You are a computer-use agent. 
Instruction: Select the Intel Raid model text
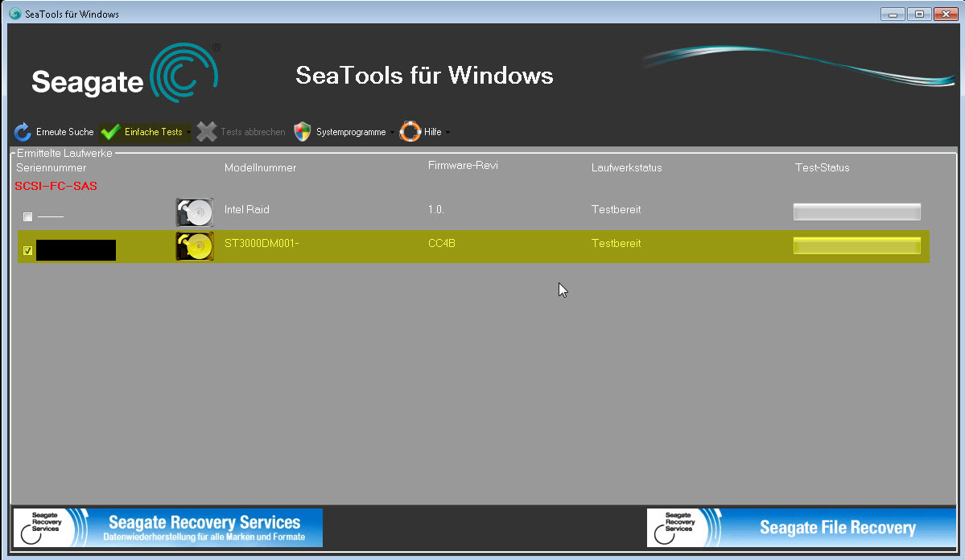(x=247, y=209)
